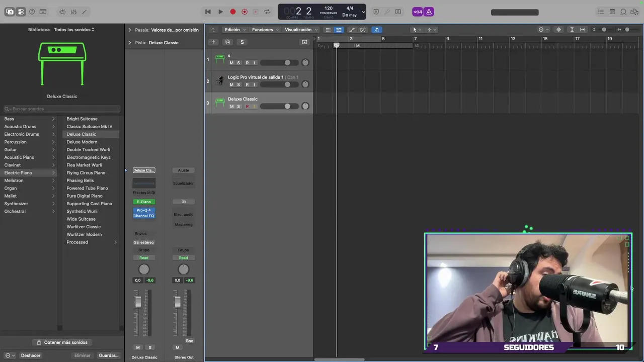
Task: Adjust the horizontal zoom slider
Action: (x=627, y=30)
